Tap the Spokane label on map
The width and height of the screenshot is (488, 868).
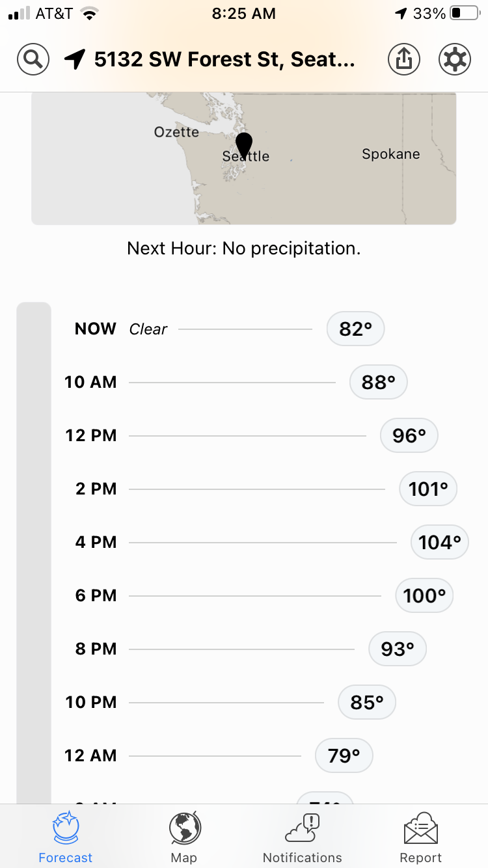click(x=390, y=154)
